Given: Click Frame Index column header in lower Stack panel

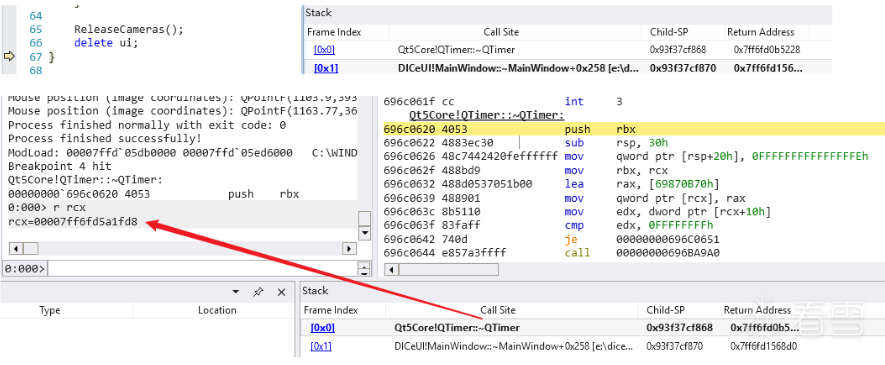Looking at the screenshot, I should pyautogui.click(x=331, y=310).
